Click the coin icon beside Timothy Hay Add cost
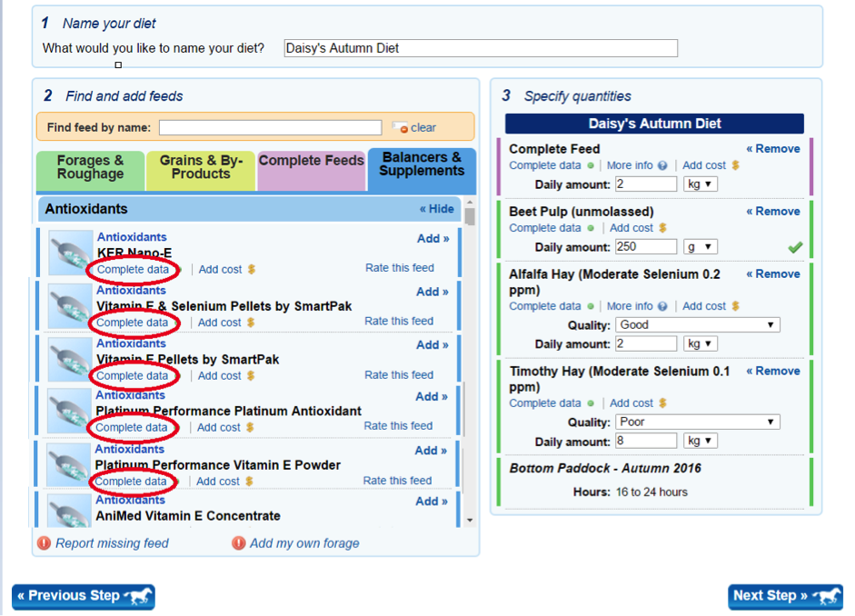Image resolution: width=855 pixels, height=616 pixels. point(662,403)
